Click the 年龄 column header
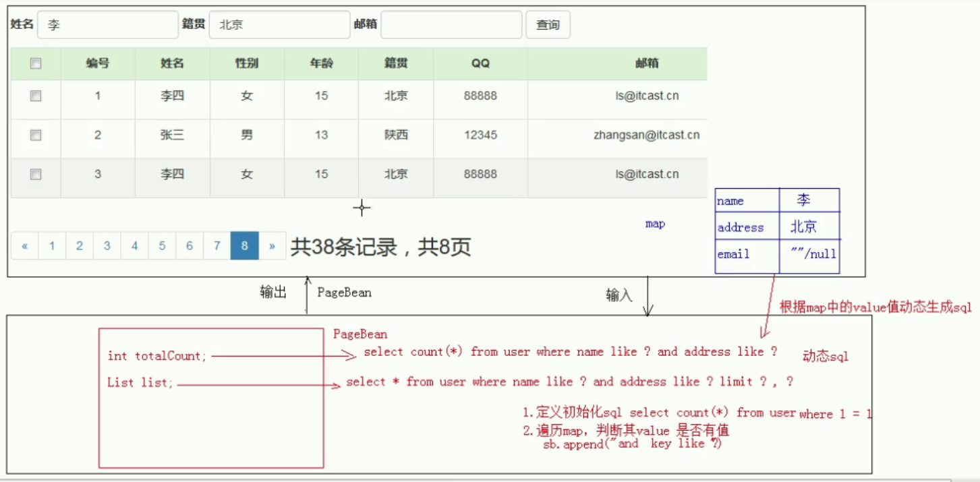Screen dimensions: 980x482 pyautogui.click(x=321, y=64)
